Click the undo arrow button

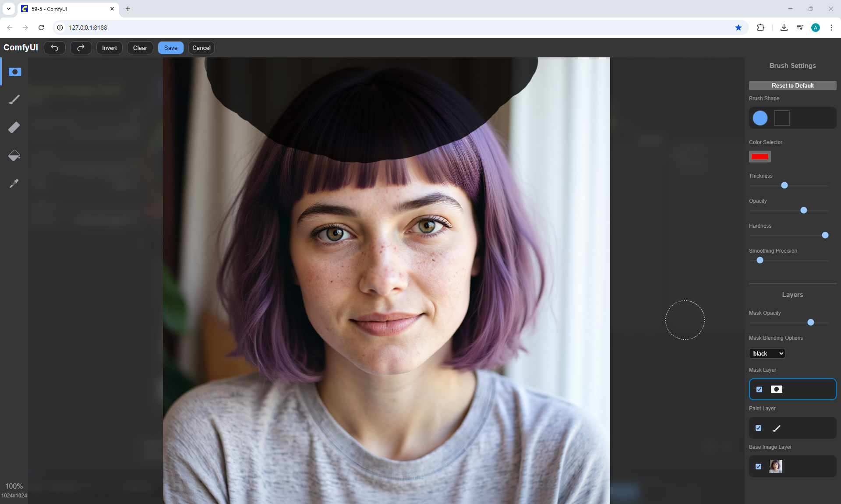55,48
